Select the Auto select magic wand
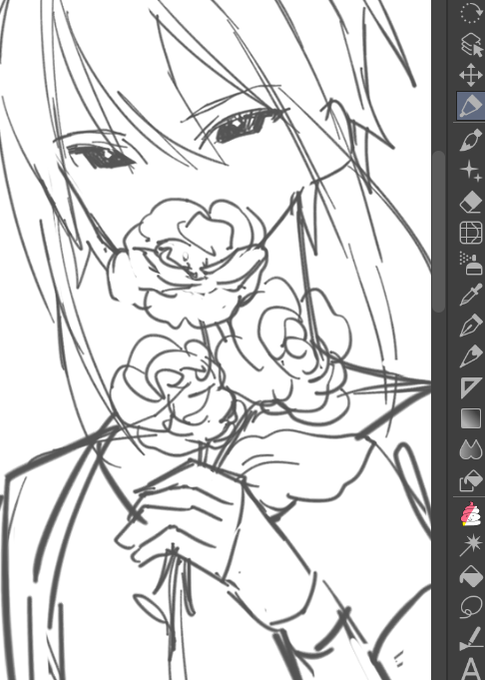Screen dimensions: 485x680 [470, 545]
